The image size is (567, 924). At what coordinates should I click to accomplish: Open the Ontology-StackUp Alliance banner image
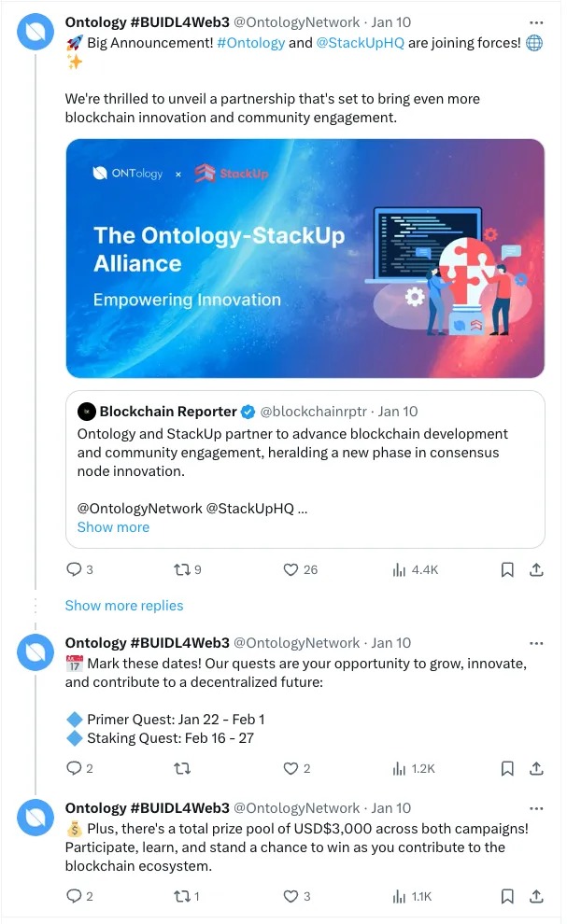[305, 259]
